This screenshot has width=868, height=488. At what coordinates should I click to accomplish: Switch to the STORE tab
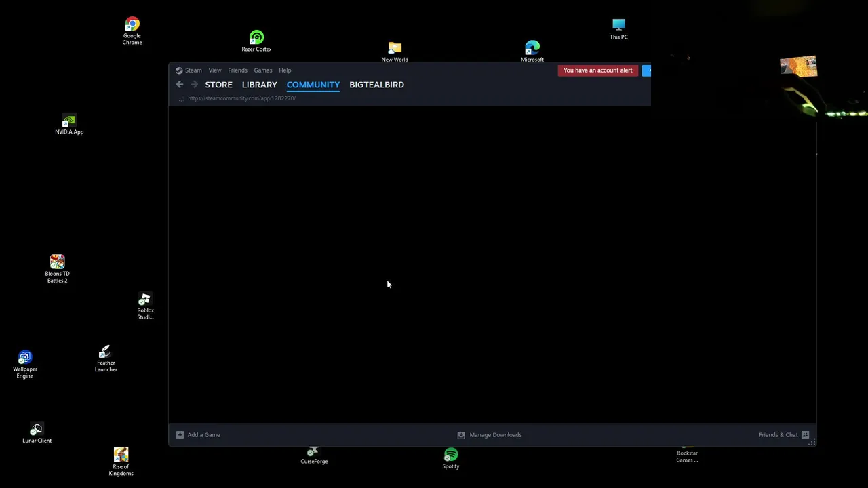(x=218, y=85)
